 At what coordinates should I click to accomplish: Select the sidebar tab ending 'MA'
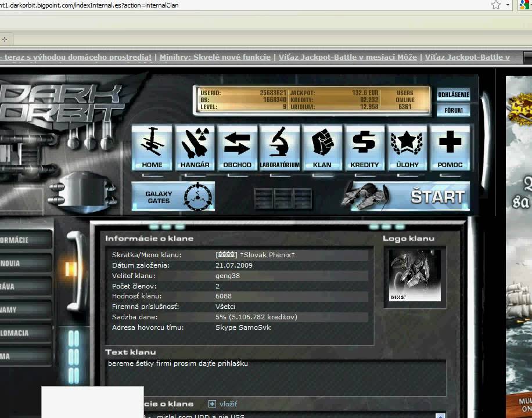click(x=26, y=356)
